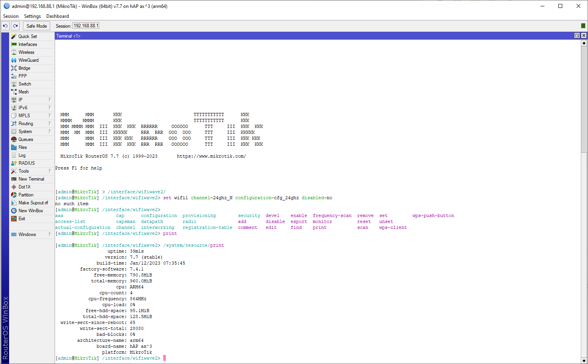Open the Quick Set panel

click(x=27, y=36)
